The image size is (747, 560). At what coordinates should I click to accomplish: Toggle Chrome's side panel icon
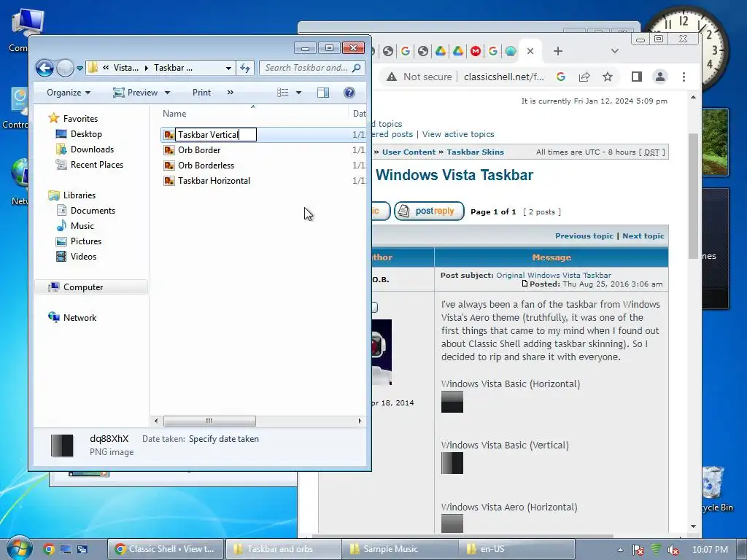click(x=636, y=77)
